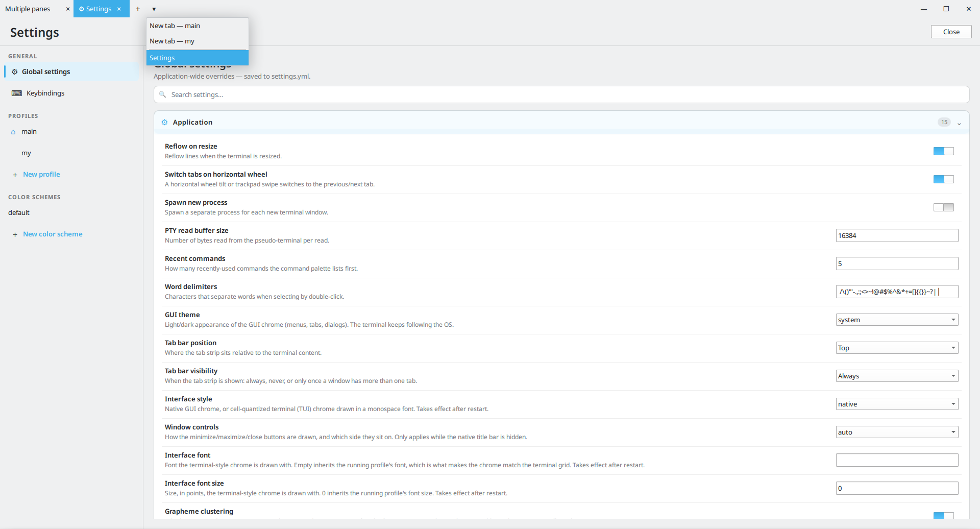980x529 pixels.
Task: Select Settings in the dropdown menu
Action: click(x=198, y=58)
